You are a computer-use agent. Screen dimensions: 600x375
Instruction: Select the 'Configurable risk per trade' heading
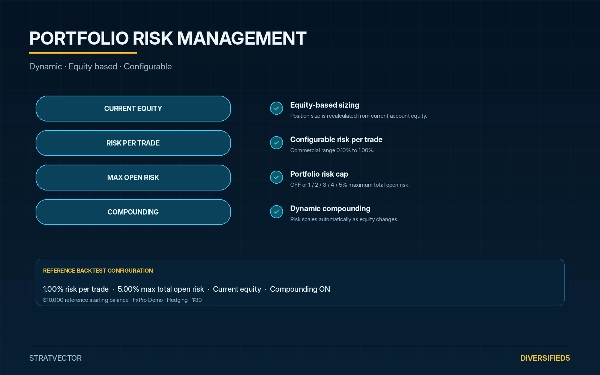[x=336, y=140]
